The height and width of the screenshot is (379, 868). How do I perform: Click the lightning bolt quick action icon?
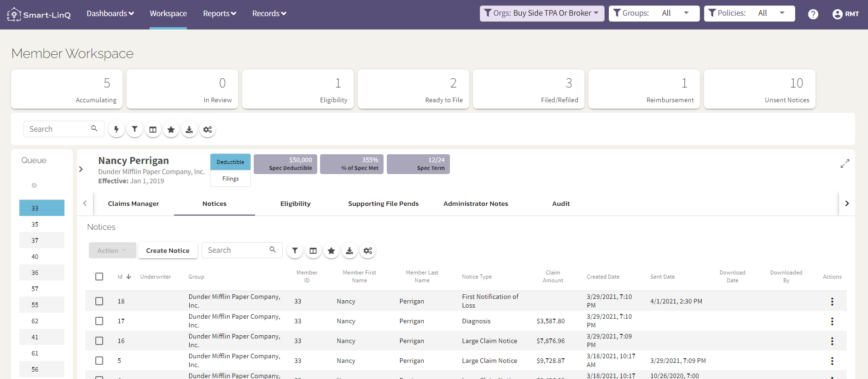pos(117,129)
